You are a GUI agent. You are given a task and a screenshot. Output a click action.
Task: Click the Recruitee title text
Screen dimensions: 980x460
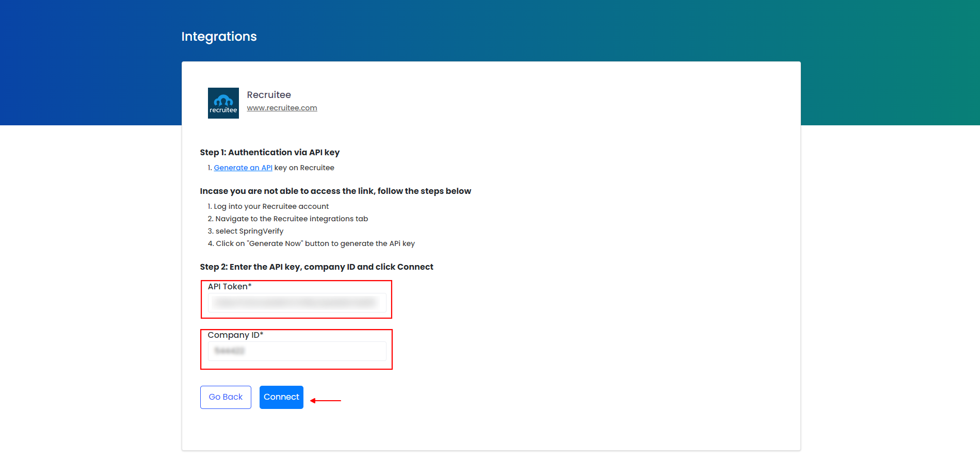269,95
